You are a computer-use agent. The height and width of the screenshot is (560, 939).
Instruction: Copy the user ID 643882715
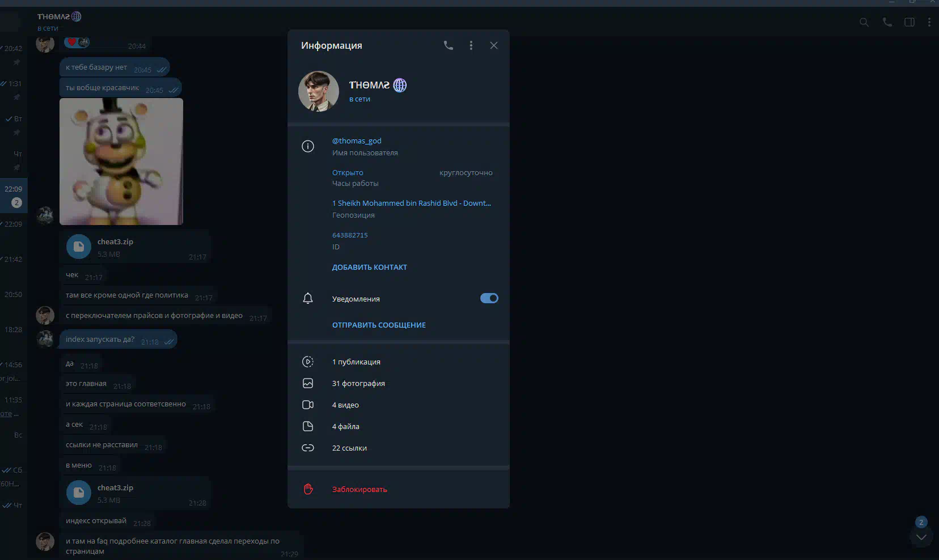click(x=350, y=235)
